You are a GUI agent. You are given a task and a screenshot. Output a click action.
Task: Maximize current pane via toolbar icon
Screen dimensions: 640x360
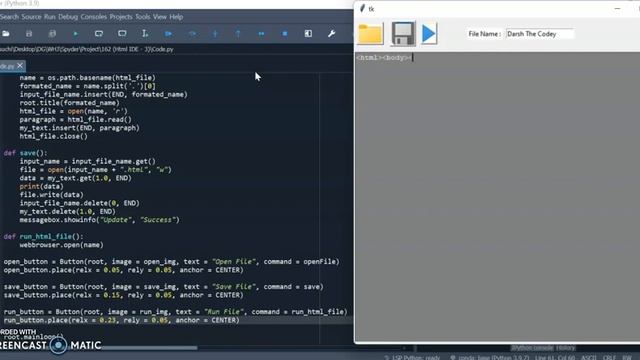coord(308,33)
